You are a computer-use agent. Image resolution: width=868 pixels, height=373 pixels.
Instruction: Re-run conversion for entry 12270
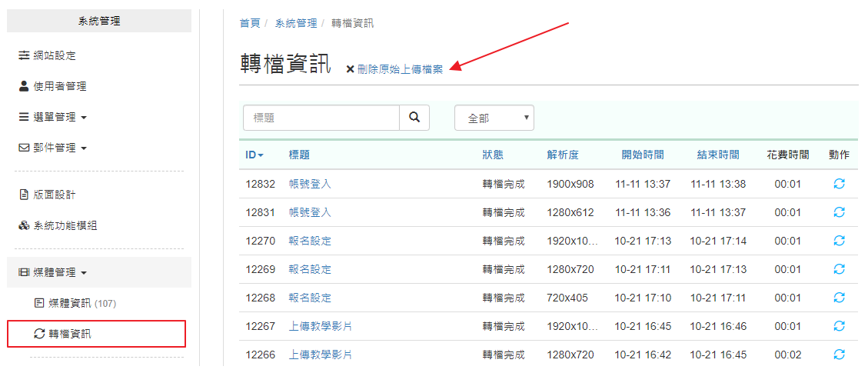point(840,241)
